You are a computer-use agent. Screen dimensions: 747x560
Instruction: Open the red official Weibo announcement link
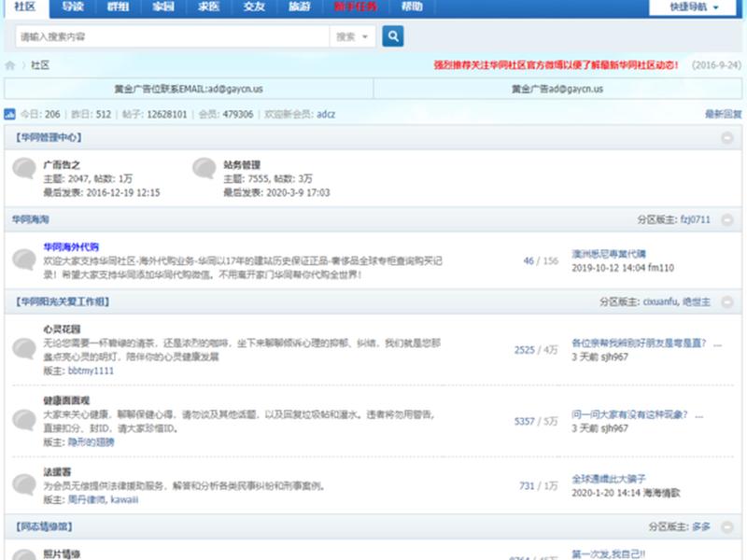coord(556,65)
